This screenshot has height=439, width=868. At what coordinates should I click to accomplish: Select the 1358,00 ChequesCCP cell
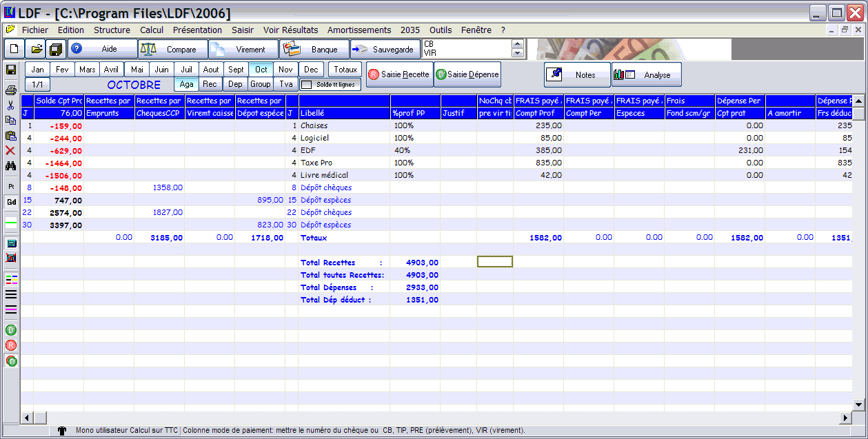pyautogui.click(x=159, y=187)
